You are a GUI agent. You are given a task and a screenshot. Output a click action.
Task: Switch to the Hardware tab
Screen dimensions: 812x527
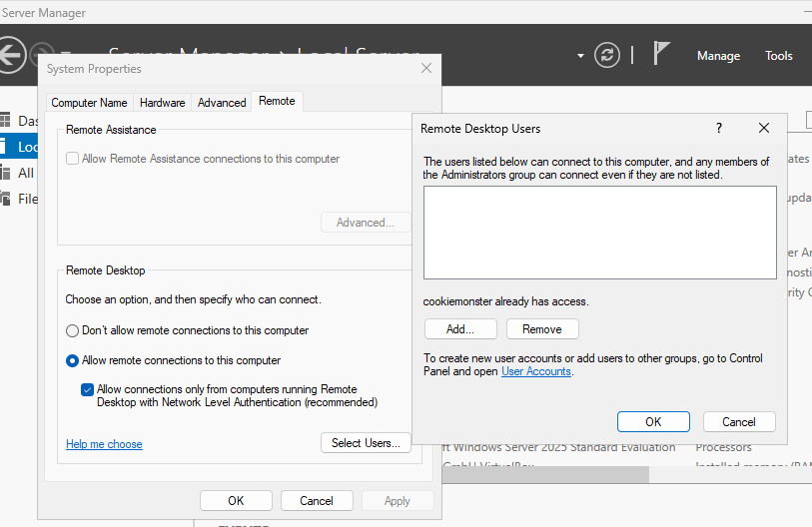pos(162,103)
